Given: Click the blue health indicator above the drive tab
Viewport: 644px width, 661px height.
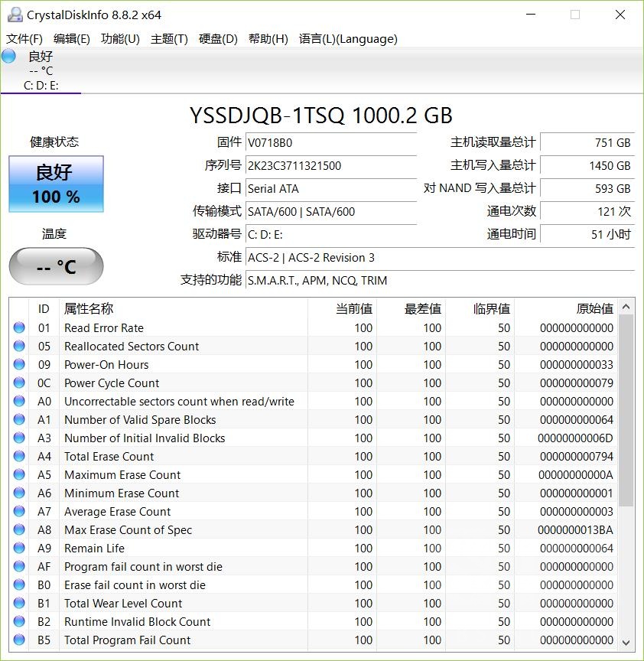Looking at the screenshot, I should pyautogui.click(x=8, y=56).
